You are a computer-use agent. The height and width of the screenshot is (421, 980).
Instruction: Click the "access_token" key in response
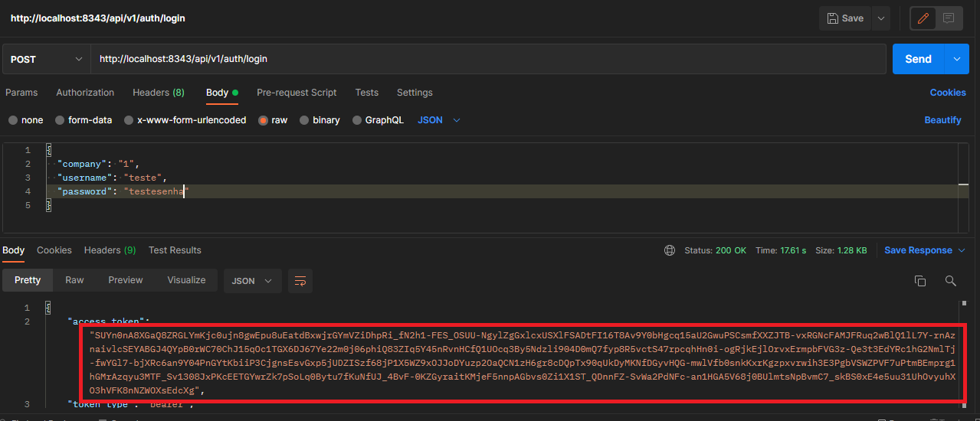(107, 321)
